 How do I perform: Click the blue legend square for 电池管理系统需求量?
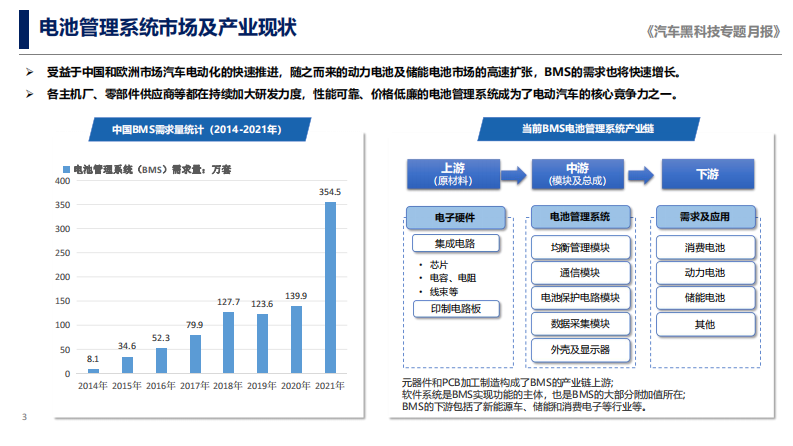pos(66,169)
